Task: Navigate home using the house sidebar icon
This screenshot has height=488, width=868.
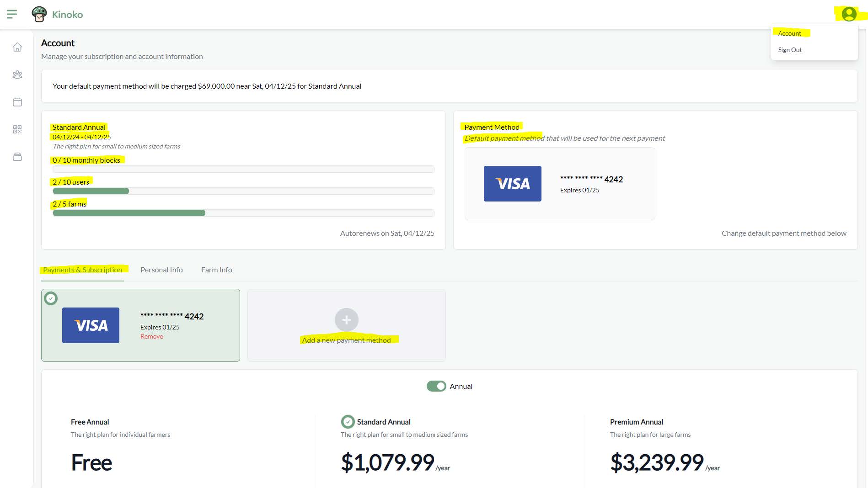Action: click(x=17, y=48)
